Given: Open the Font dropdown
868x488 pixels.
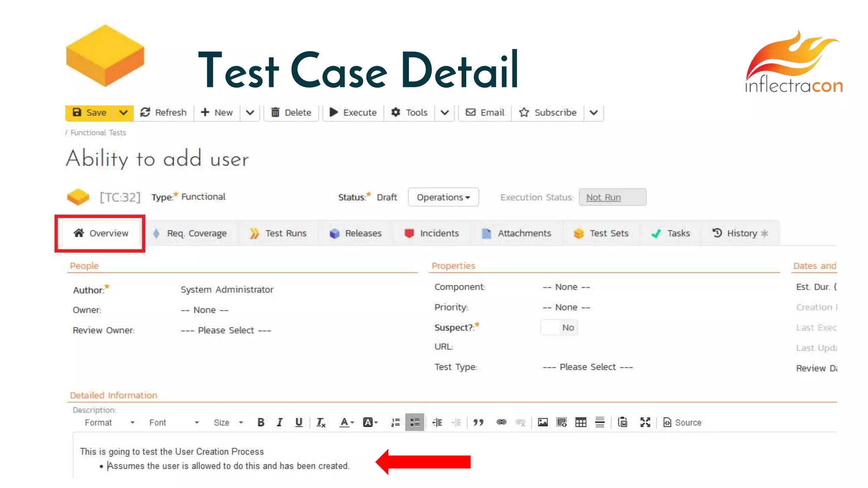Looking at the screenshot, I should [174, 422].
